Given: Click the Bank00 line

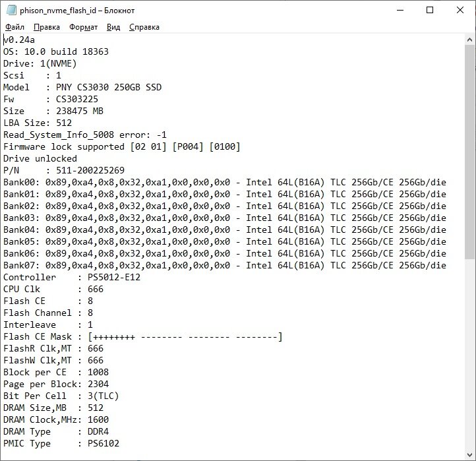Looking at the screenshot, I should [x=225, y=182].
